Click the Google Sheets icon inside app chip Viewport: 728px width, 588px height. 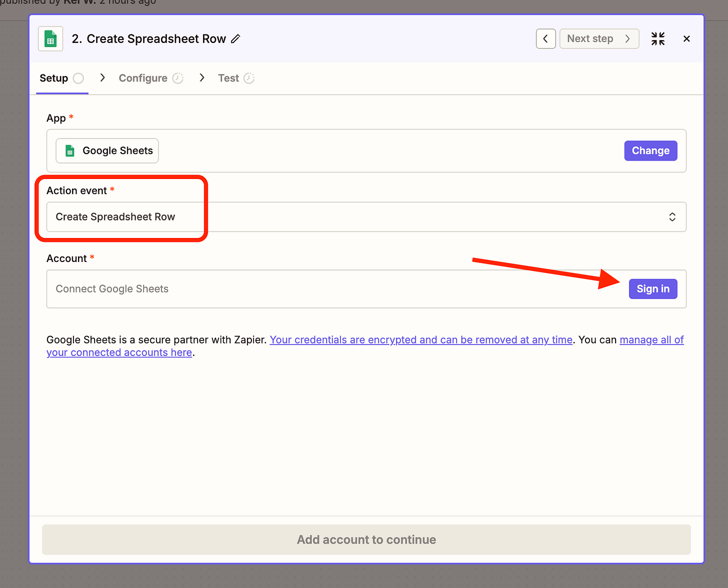tap(70, 150)
